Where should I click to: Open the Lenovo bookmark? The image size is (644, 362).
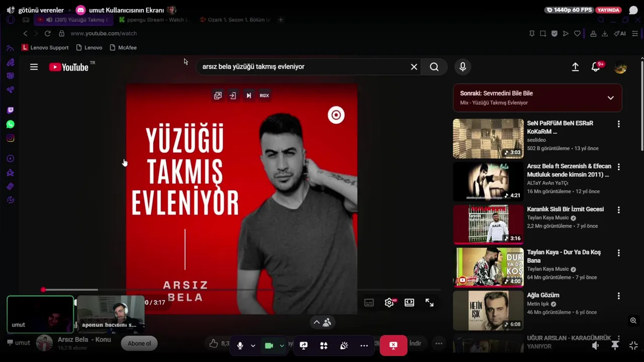pos(89,47)
